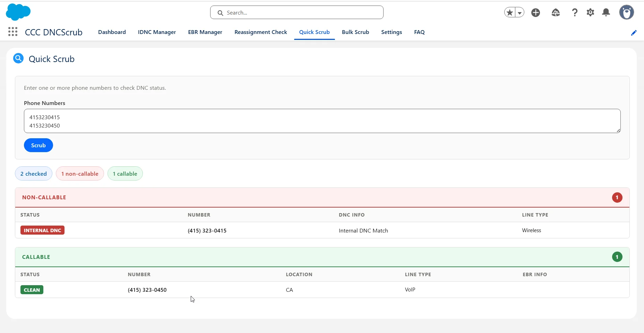Screen dimensions: 644x333
Task: Click the Quick Scrub magnifier icon
Action: pyautogui.click(x=18, y=58)
